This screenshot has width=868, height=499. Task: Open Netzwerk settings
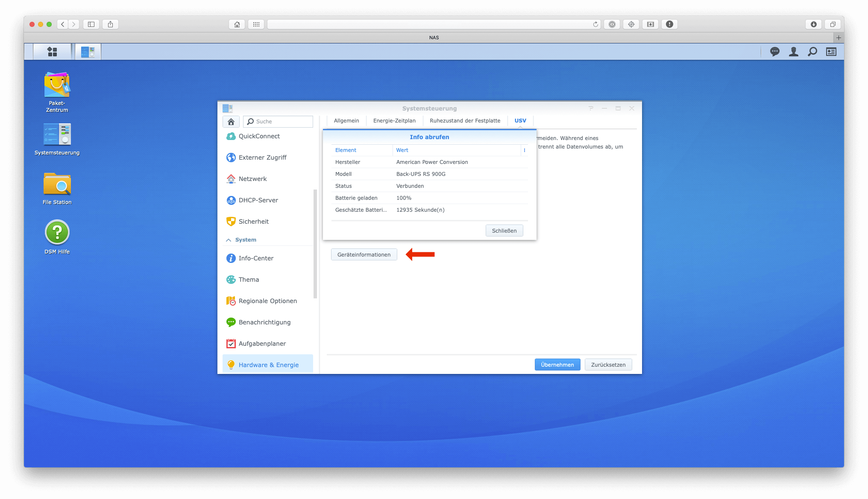268,179
